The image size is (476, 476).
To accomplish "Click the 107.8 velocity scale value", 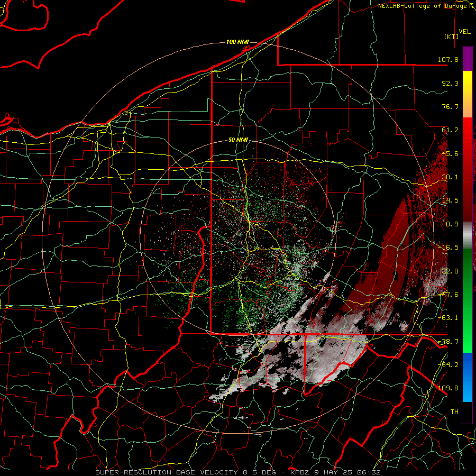I will (448, 59).
